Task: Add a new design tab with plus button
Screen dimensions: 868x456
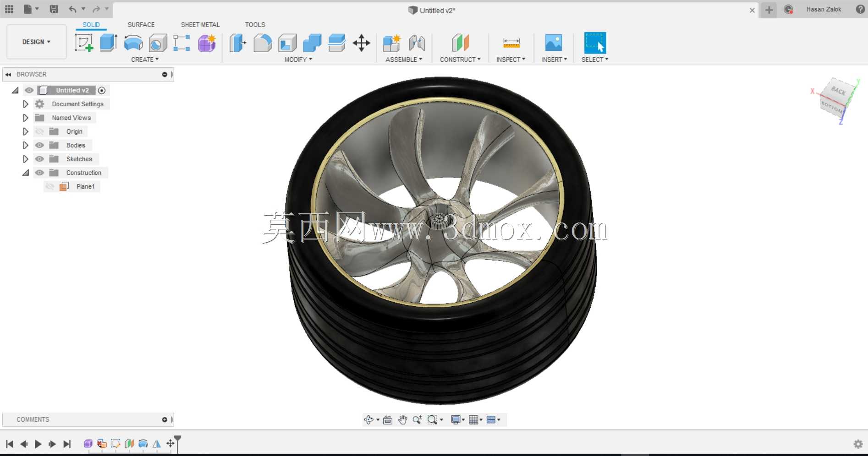Action: (x=769, y=10)
